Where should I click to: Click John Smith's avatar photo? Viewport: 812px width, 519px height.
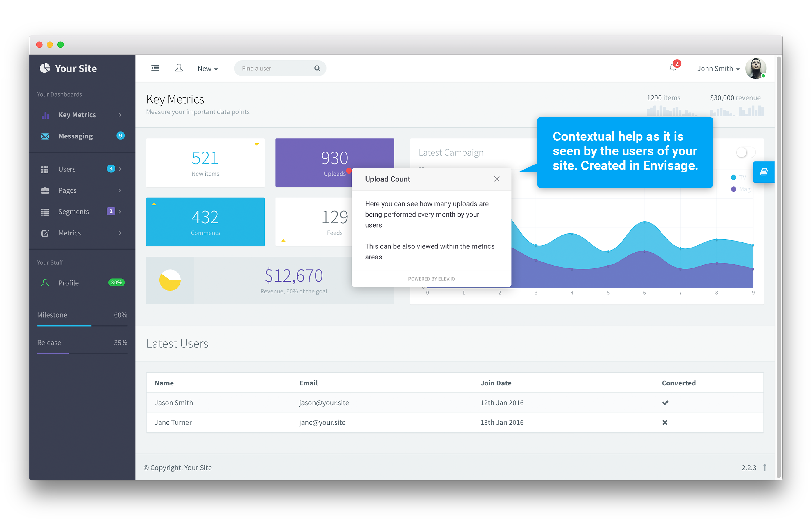point(755,68)
